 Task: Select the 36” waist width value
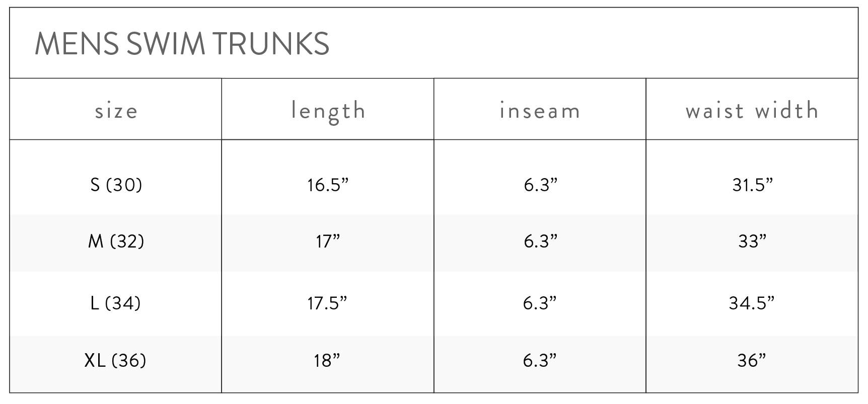point(752,360)
